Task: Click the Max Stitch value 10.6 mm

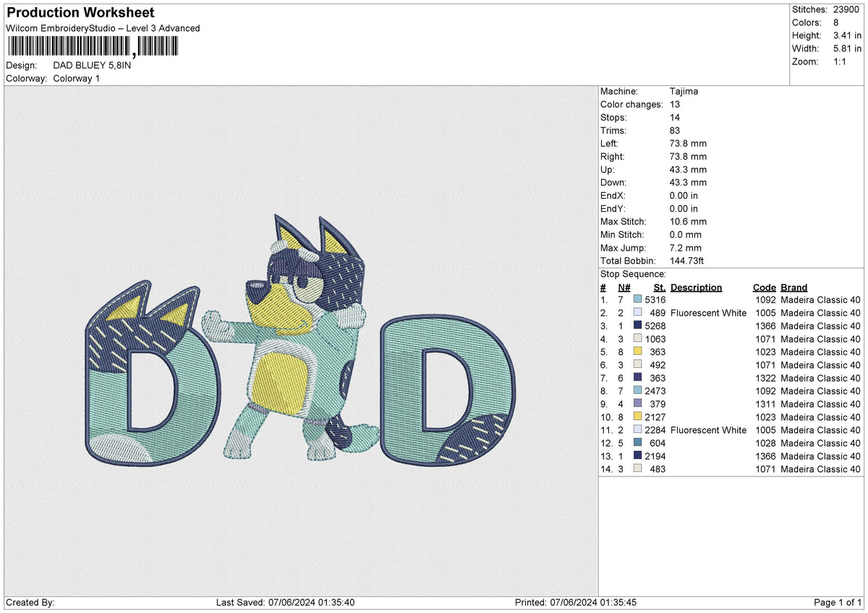Action: click(x=688, y=222)
